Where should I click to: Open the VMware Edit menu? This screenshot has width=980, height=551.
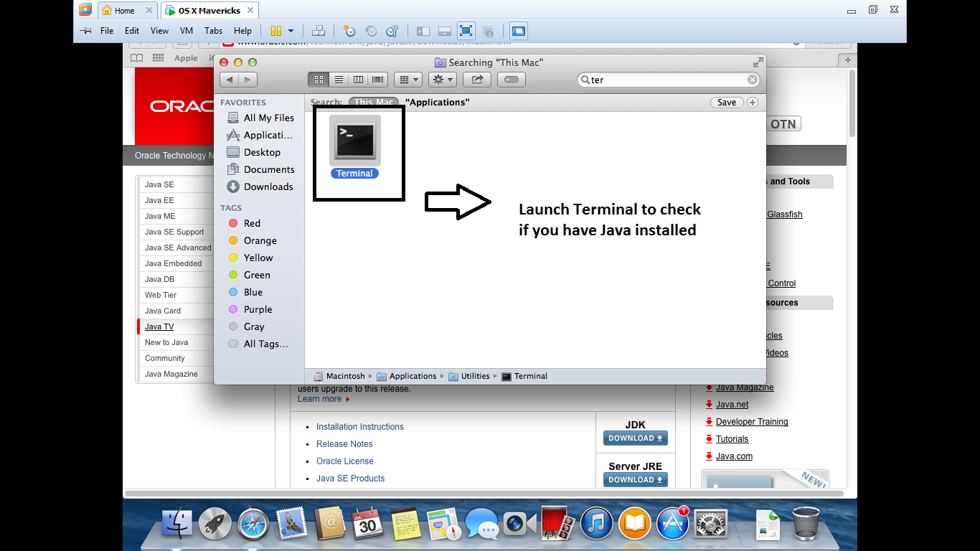click(132, 31)
